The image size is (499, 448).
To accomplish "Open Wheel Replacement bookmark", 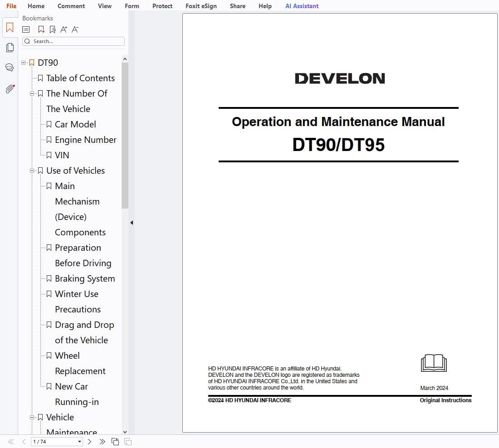I will [80, 363].
